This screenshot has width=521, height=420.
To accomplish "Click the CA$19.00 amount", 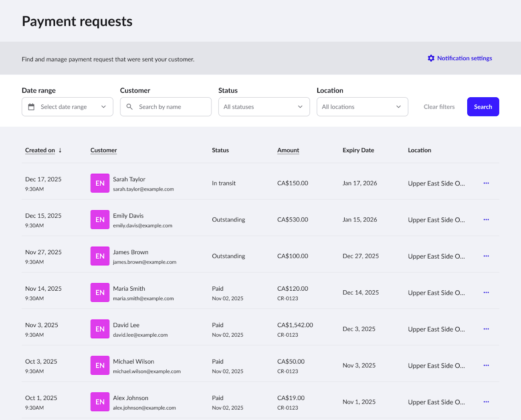I will point(291,398).
